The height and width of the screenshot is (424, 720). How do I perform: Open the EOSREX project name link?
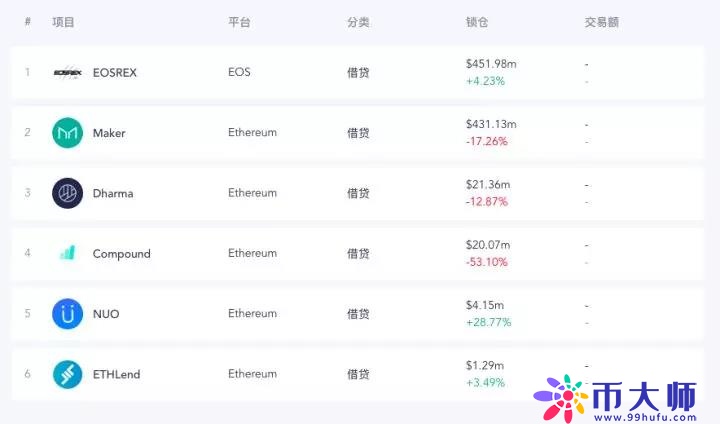pyautogui.click(x=115, y=73)
